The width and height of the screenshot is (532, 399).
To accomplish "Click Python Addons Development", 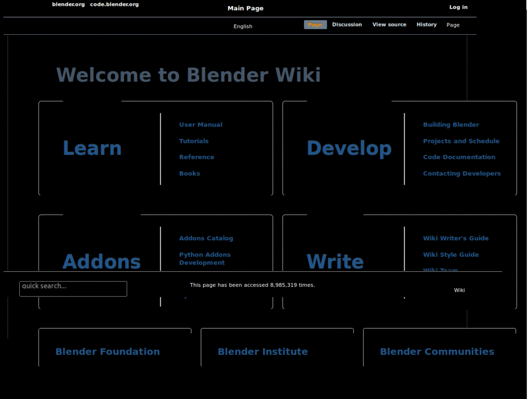I will pos(205,258).
